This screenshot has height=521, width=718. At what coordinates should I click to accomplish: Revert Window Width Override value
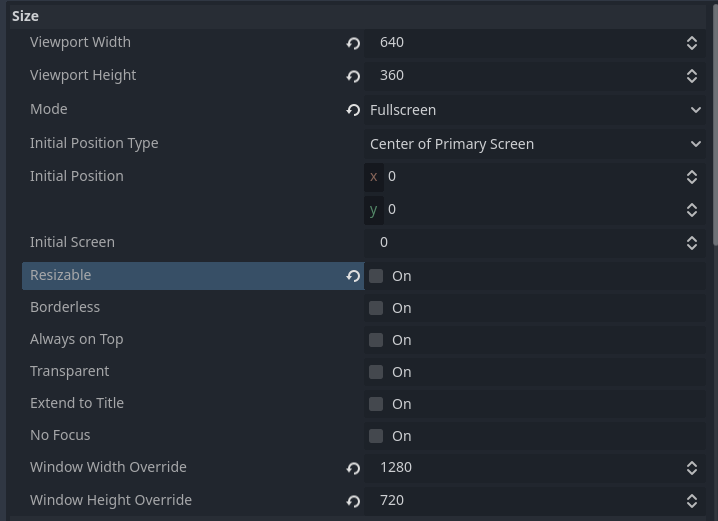pos(353,468)
